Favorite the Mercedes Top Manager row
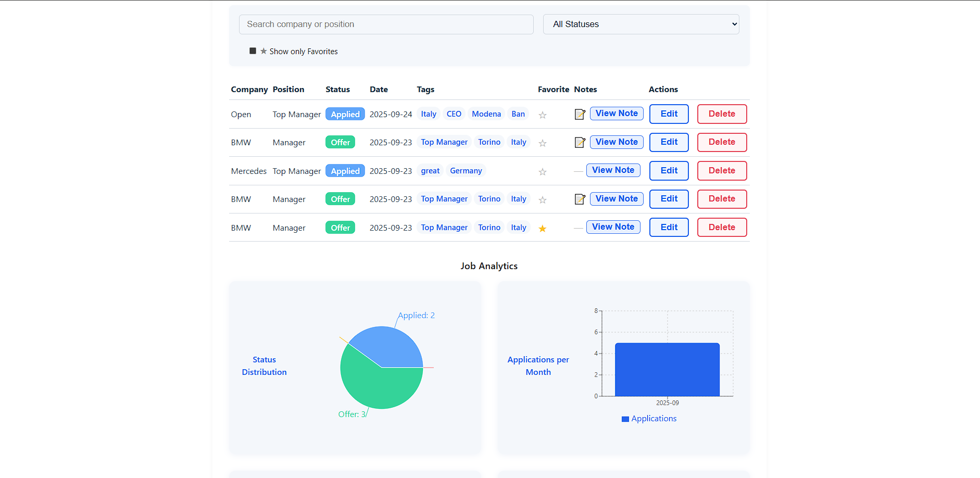 point(542,171)
